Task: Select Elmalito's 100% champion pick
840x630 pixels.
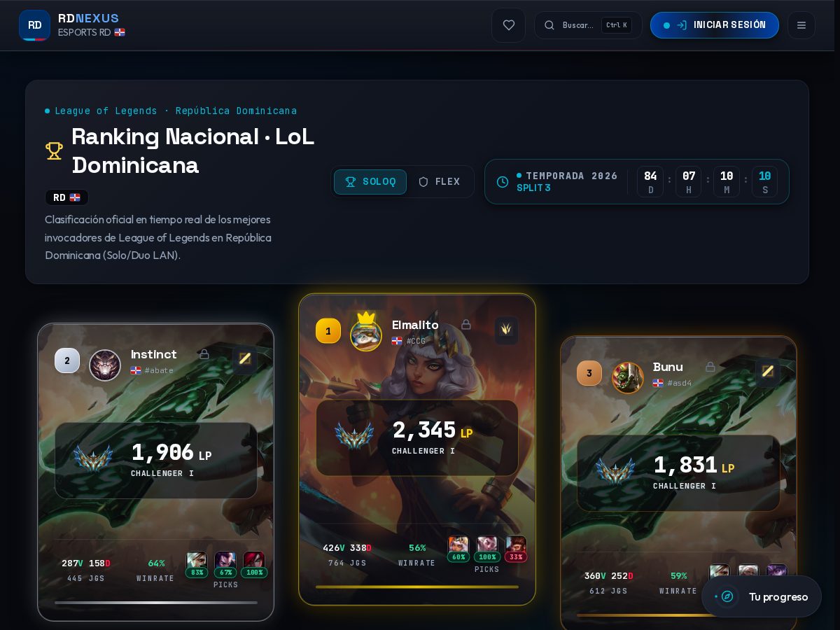Action: [487, 549]
